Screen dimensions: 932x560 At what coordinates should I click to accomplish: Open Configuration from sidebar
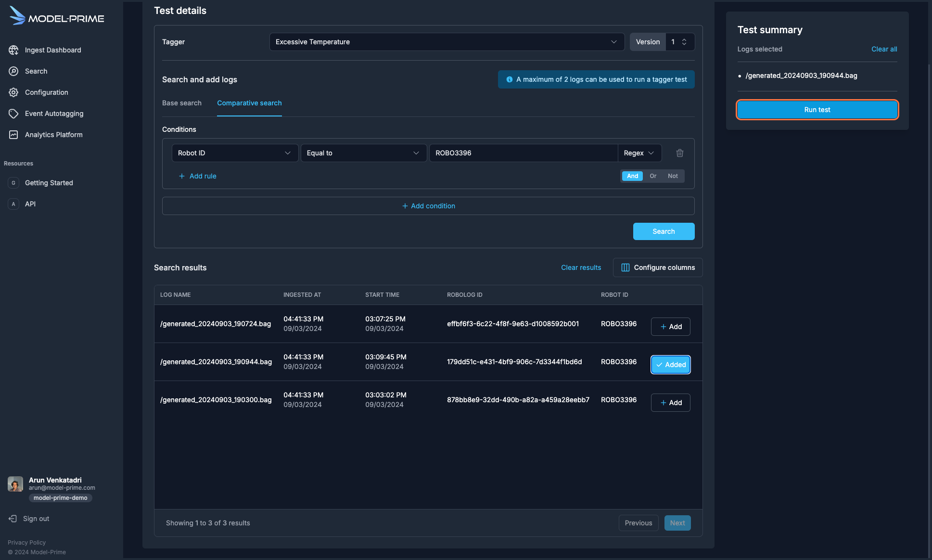click(x=47, y=92)
